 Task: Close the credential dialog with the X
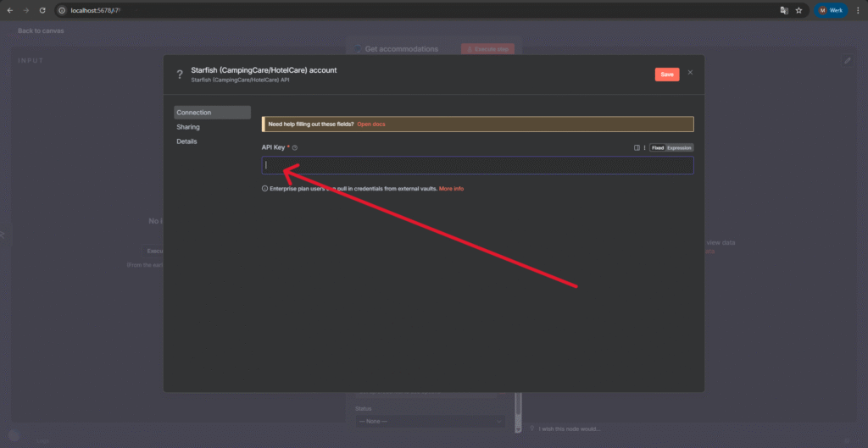click(x=690, y=73)
